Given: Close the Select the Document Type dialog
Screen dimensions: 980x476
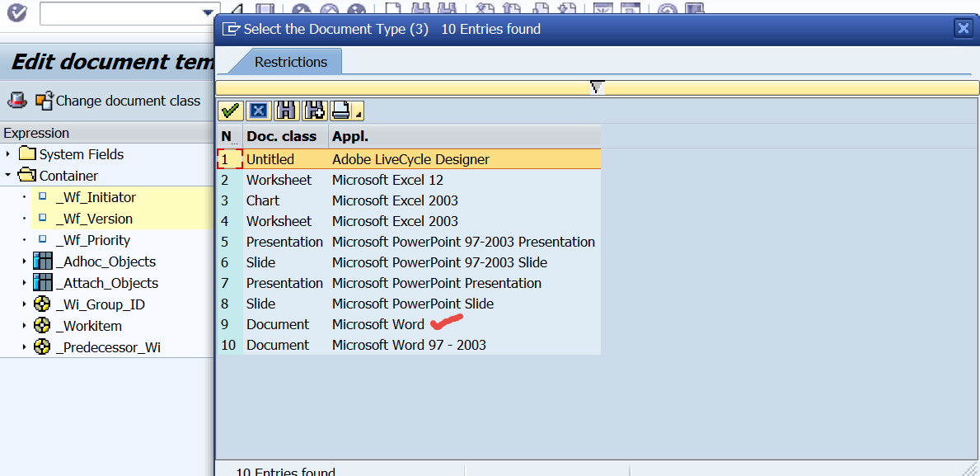Looking at the screenshot, I should coord(963,29).
